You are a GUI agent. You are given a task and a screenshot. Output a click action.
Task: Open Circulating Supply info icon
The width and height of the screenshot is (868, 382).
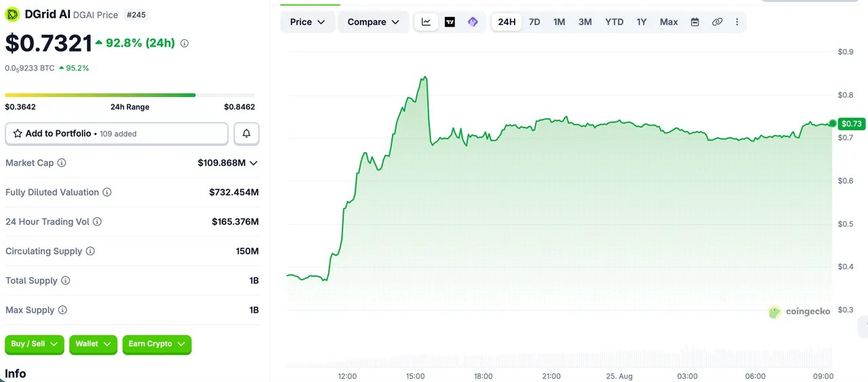90,251
